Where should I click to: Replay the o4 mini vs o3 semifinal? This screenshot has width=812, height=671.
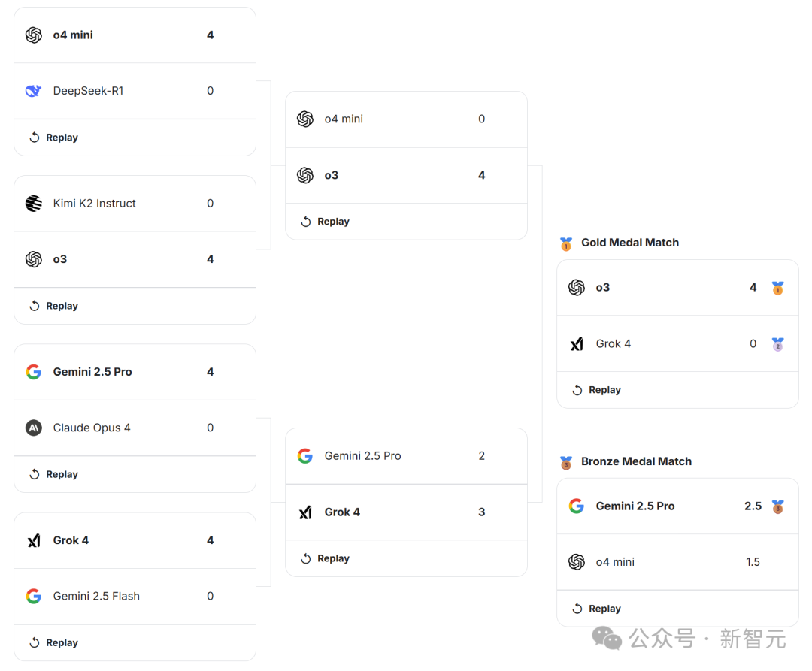[x=326, y=222]
